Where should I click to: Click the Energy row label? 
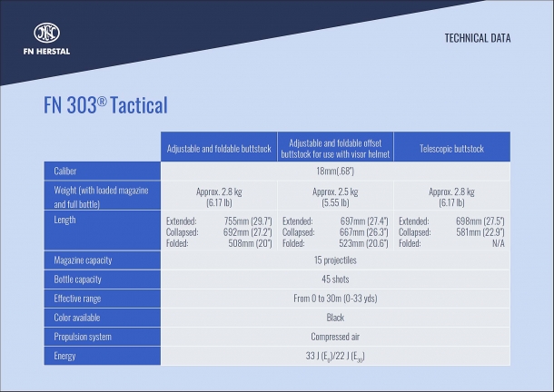point(64,356)
